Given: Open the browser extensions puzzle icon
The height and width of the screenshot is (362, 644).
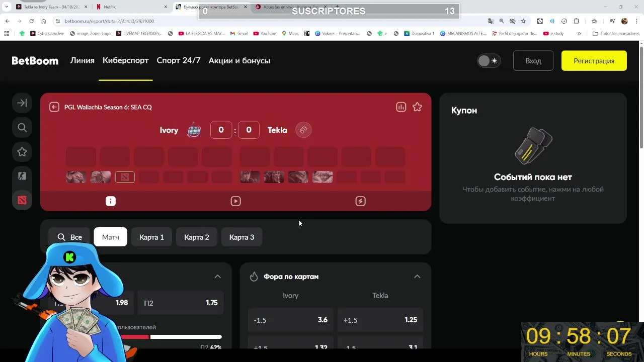Looking at the screenshot, I should [577, 21].
